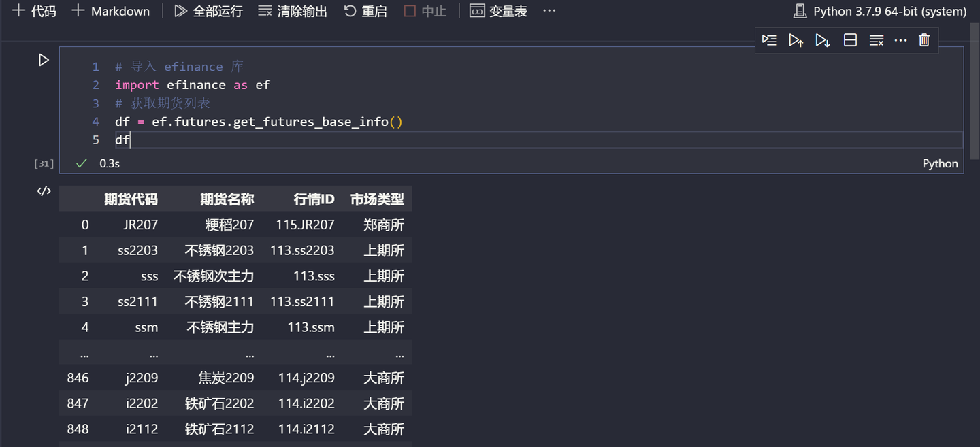Clear this cell's output with the clear icon

(876, 40)
